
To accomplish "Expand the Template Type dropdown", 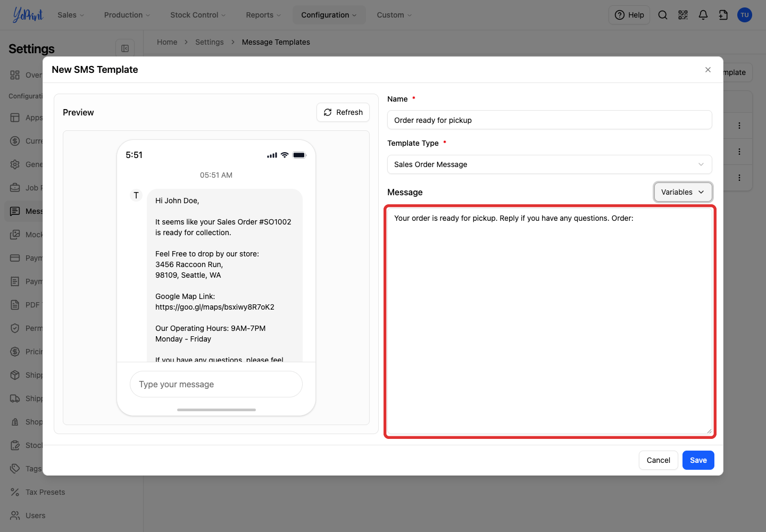I will pyautogui.click(x=549, y=164).
